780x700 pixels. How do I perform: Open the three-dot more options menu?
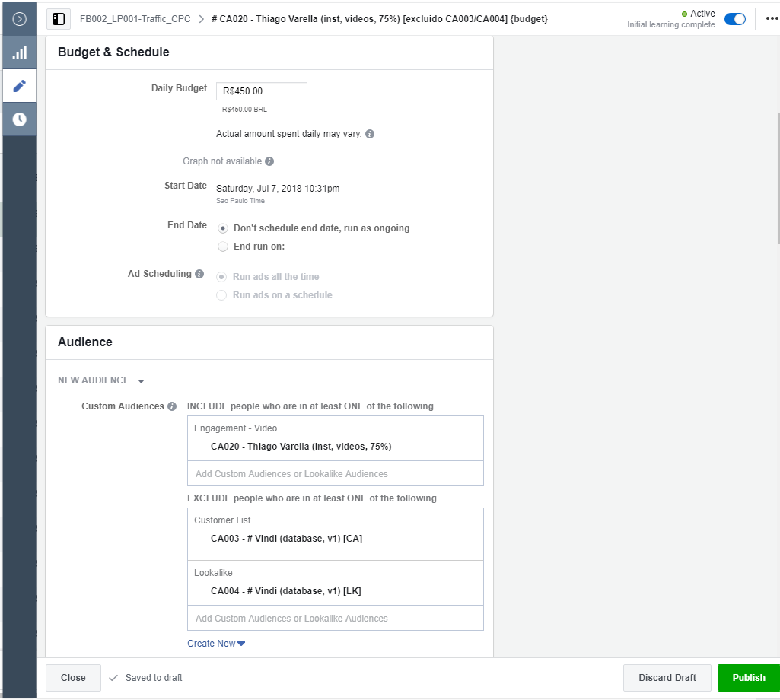[x=772, y=19]
